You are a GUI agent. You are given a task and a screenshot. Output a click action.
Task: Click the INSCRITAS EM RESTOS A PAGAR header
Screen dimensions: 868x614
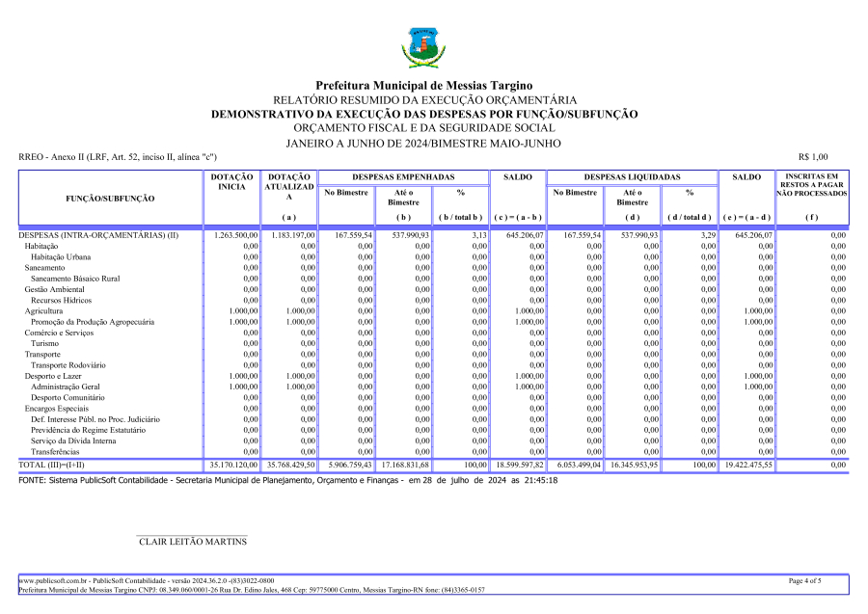tap(811, 185)
